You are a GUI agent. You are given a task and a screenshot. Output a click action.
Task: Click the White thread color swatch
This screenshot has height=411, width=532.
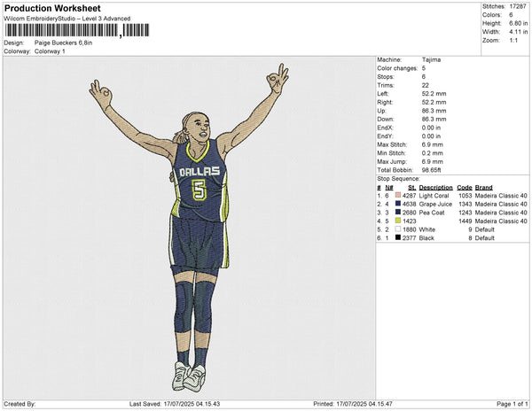coord(398,229)
